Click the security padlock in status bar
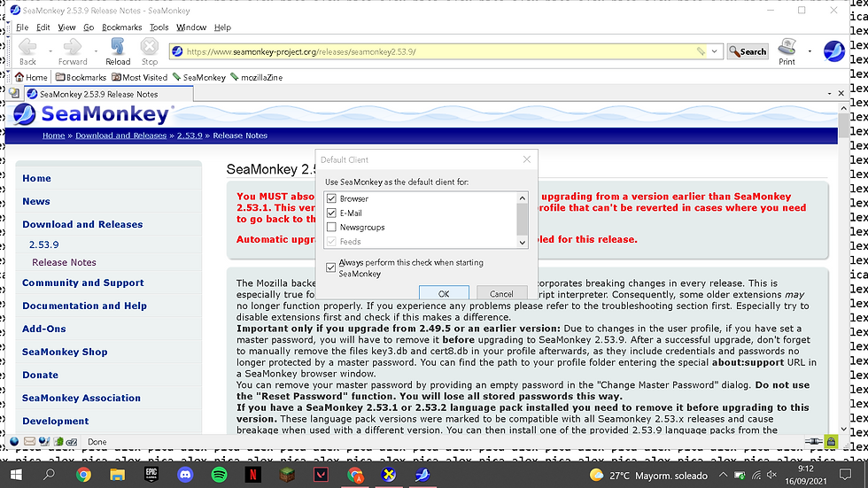The image size is (868, 488). (831, 442)
